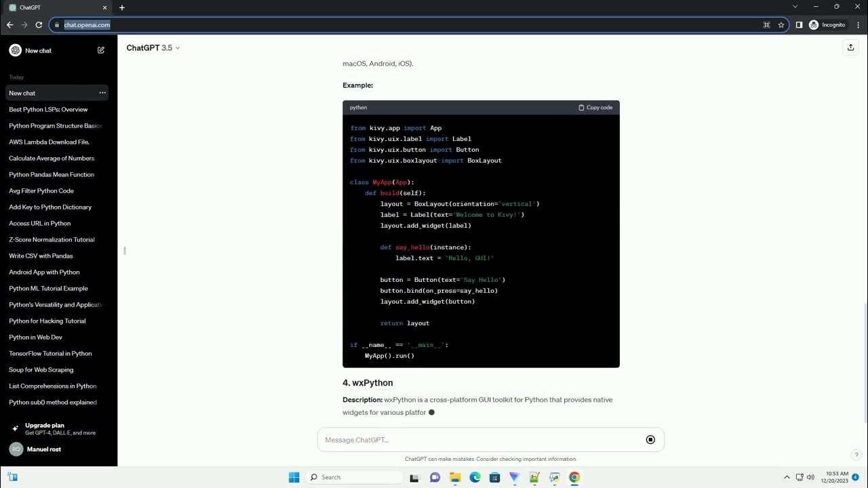The width and height of the screenshot is (868, 488).
Task: Open the Best Python LSPs: Overview chat
Action: pyautogui.click(x=57, y=109)
